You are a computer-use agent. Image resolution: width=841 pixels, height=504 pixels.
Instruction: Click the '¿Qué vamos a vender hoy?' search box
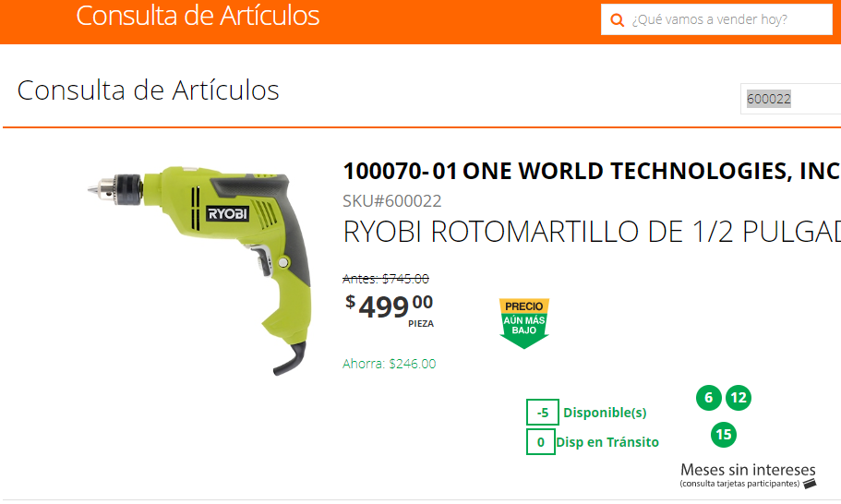pyautogui.click(x=716, y=19)
